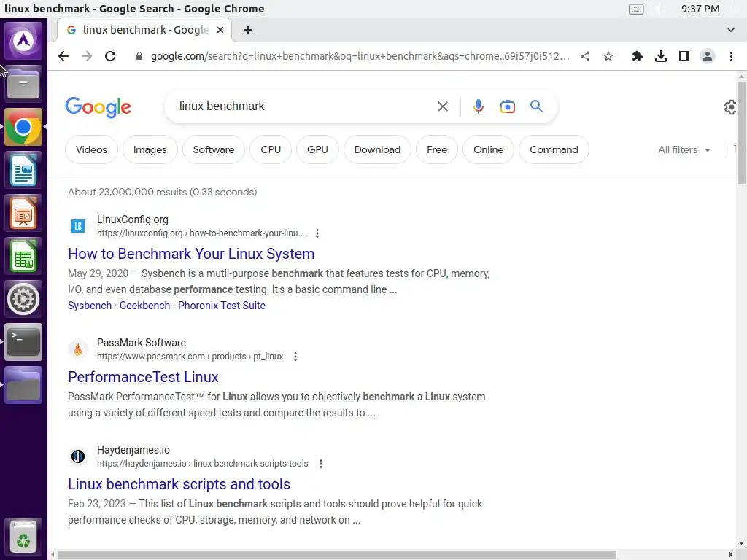Select the Online filter chip
The image size is (747, 560).
488,149
